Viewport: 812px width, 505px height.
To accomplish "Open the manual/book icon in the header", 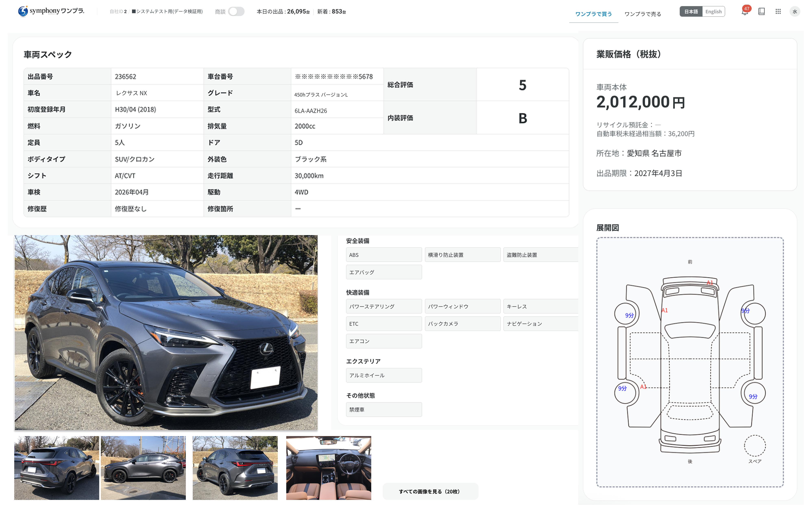I will point(762,12).
